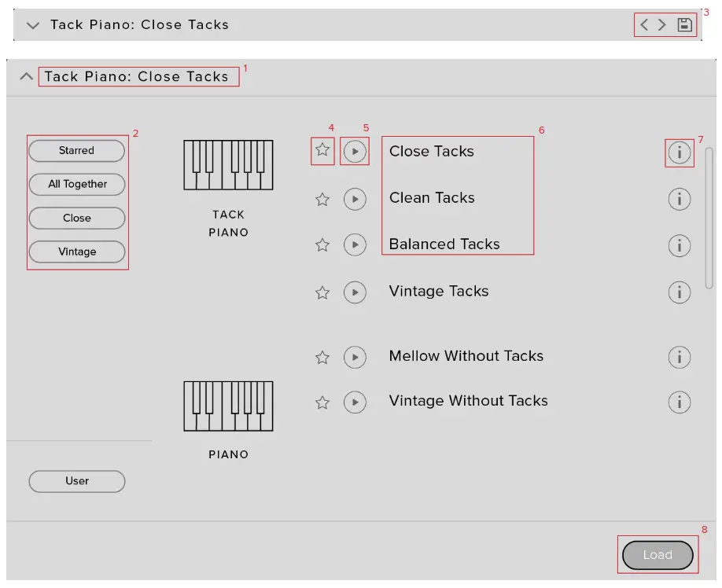Play a preview of Clean Tacks
Screen dimensions: 722x588
pyautogui.click(x=355, y=200)
